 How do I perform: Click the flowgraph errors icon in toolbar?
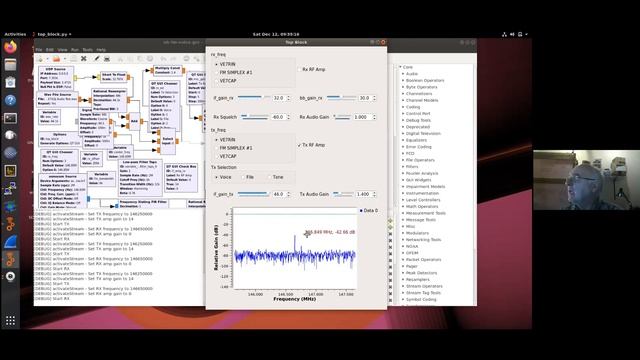point(186,59)
